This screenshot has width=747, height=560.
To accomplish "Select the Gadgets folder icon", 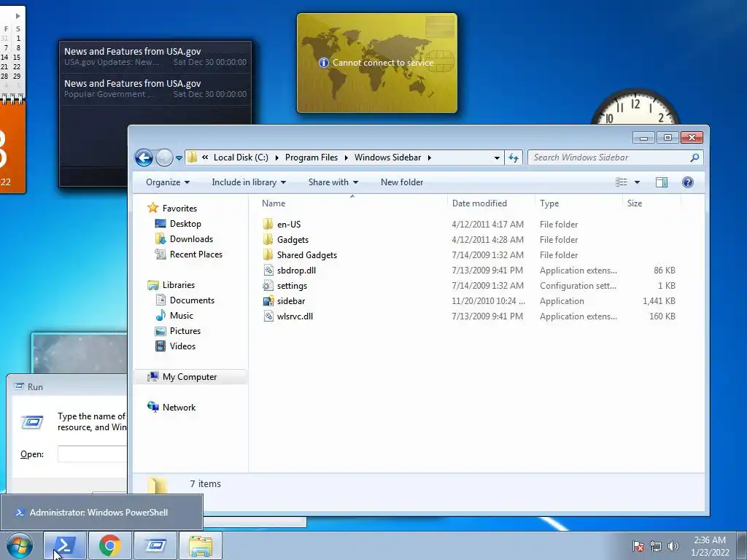I will (268, 239).
